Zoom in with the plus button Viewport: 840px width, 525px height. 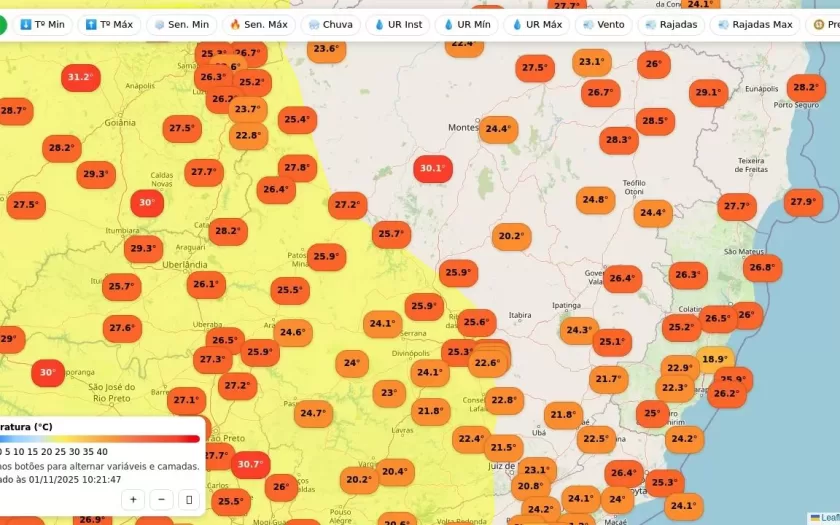click(133, 499)
